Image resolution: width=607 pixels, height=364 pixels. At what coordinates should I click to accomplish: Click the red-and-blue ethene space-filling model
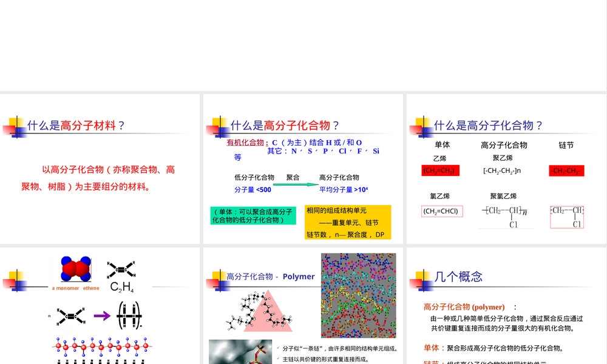(76, 269)
